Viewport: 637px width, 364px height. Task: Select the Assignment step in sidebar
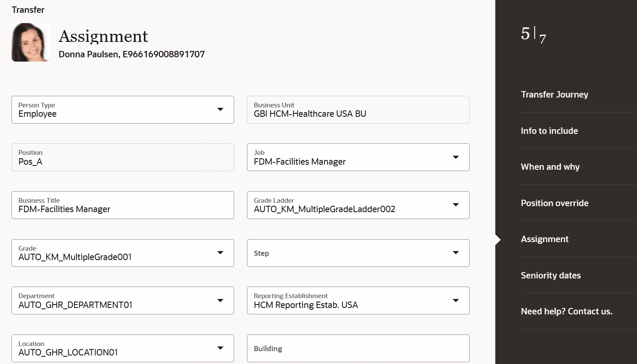click(x=545, y=239)
